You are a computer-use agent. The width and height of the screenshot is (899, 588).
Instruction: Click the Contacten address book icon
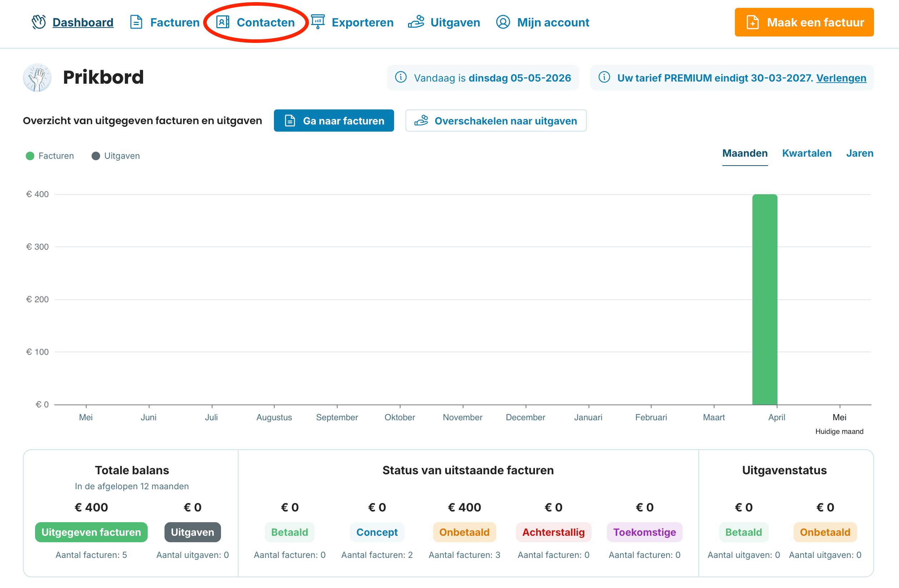[222, 22]
